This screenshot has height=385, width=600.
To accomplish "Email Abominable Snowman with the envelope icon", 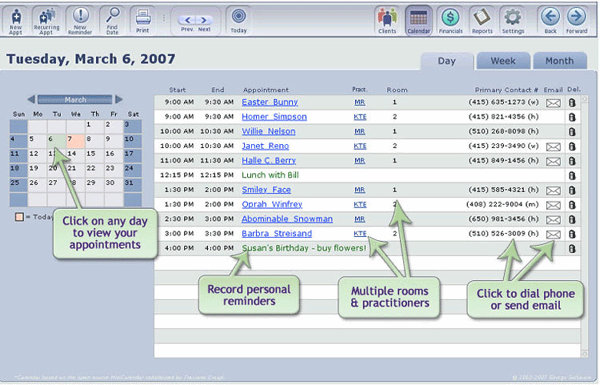I will click(553, 220).
